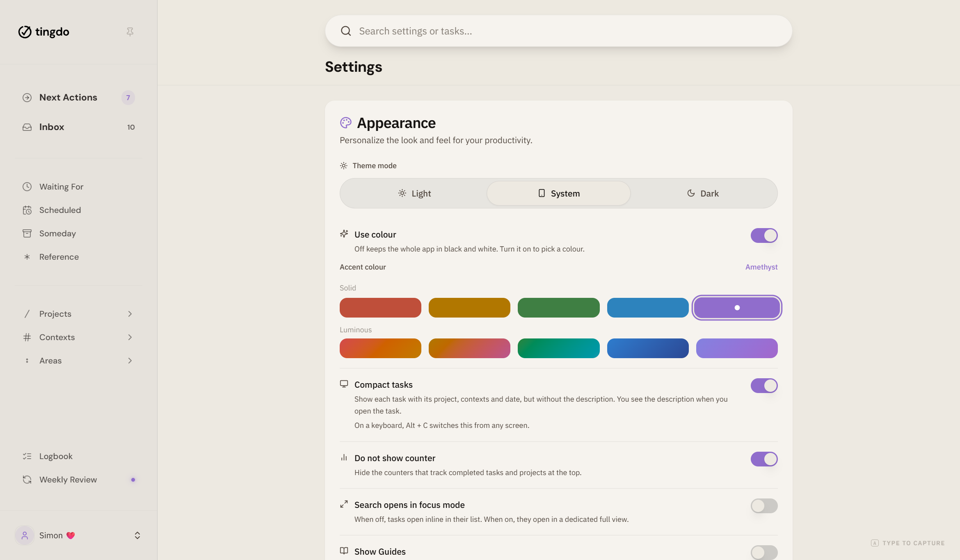Disable the Compact tasks switch
Viewport: 960px width, 560px height.
(764, 386)
